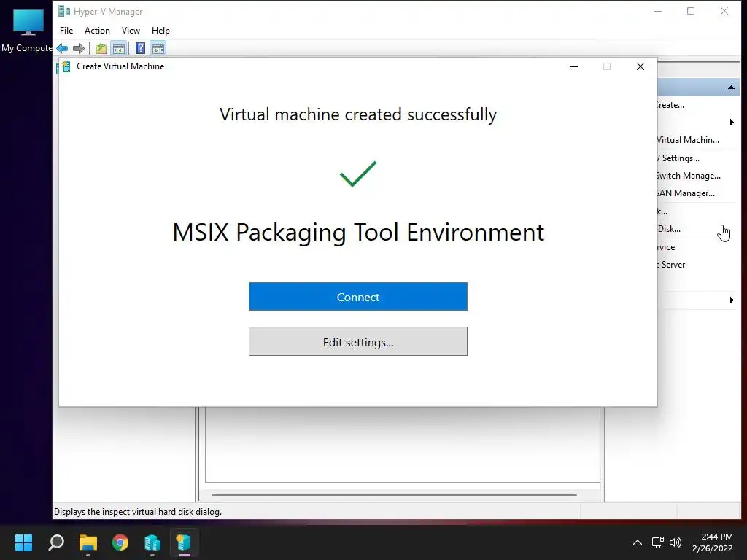Open taskbar Search
The height and width of the screenshot is (560, 747).
56,542
